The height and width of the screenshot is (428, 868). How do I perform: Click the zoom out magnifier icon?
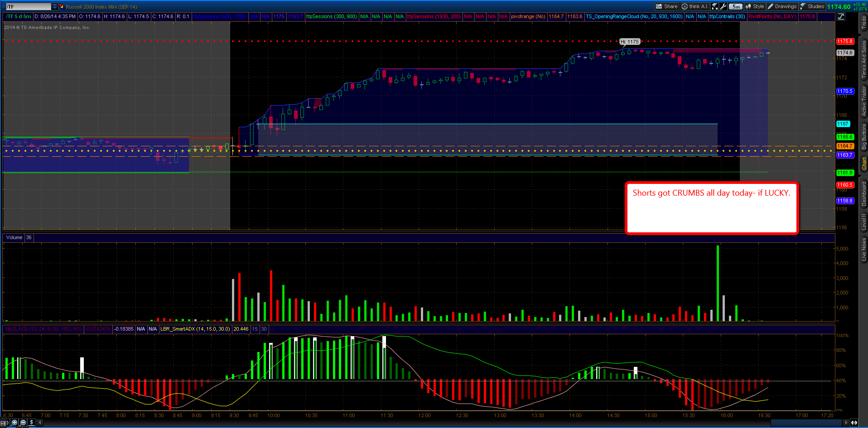pyautogui.click(x=23, y=423)
